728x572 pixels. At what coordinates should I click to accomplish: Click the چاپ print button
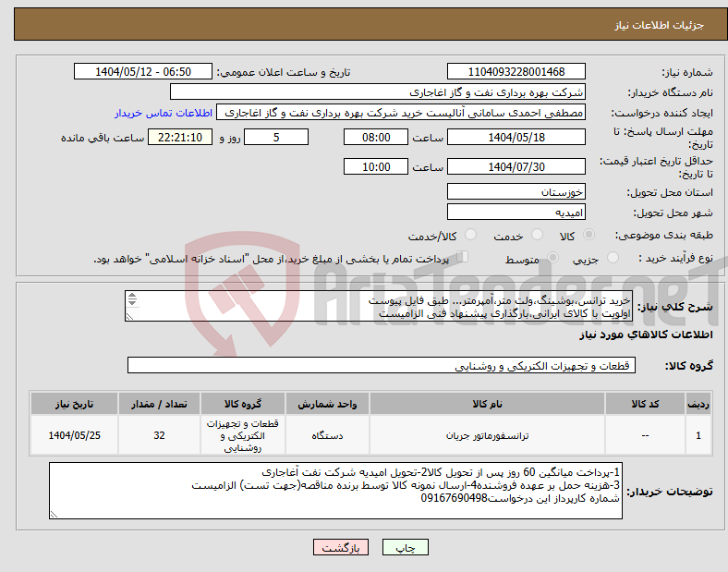tap(406, 547)
